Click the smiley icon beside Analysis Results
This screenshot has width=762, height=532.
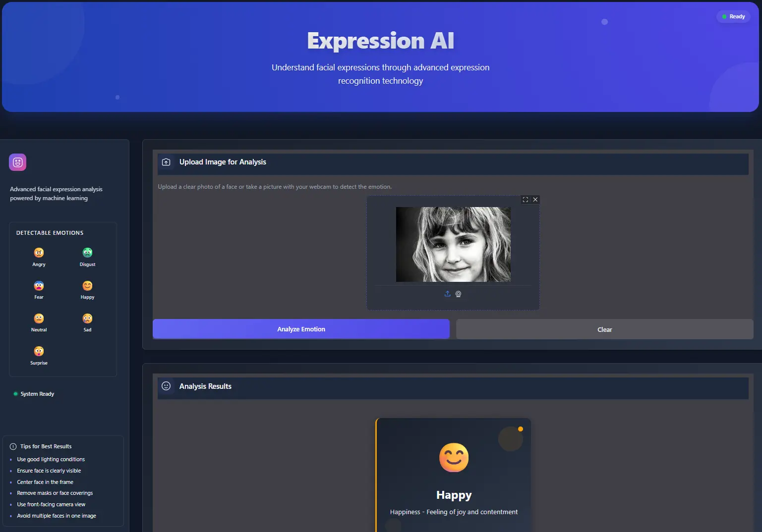point(166,387)
